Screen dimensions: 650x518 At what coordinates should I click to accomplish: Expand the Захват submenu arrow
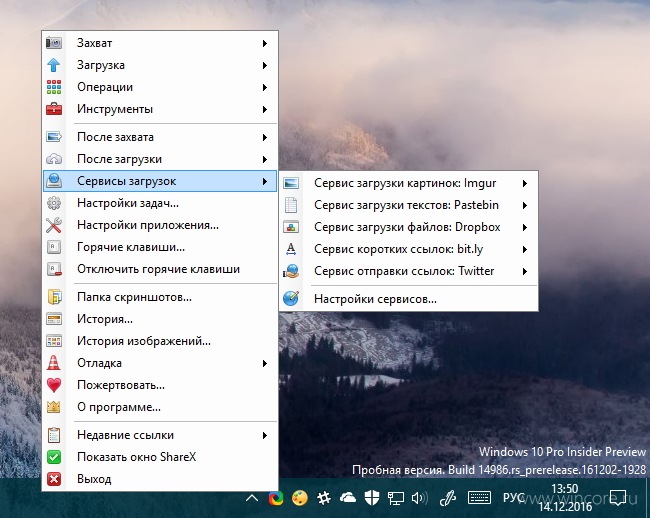coord(265,43)
